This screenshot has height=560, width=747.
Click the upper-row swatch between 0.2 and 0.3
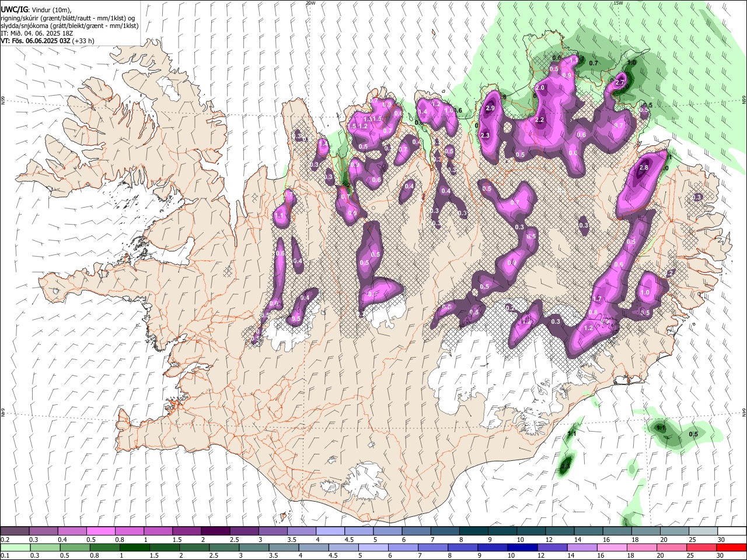pos(15,531)
